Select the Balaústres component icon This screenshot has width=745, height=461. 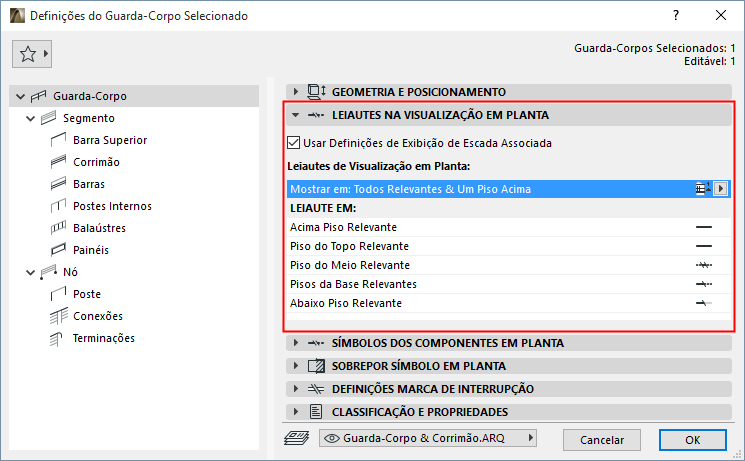(x=57, y=228)
